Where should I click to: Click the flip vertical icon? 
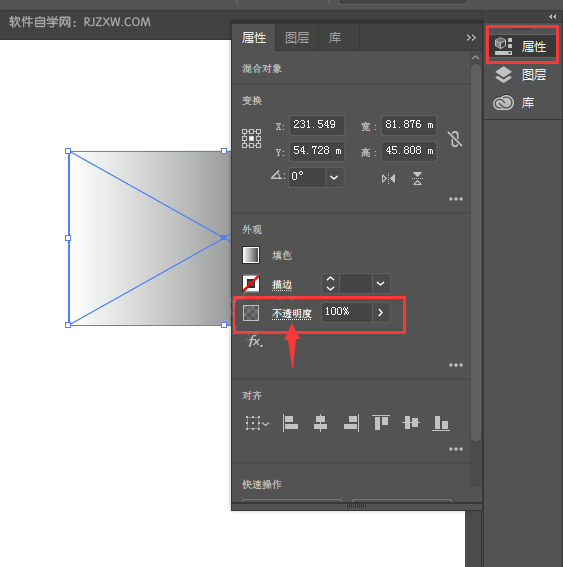[x=417, y=179]
